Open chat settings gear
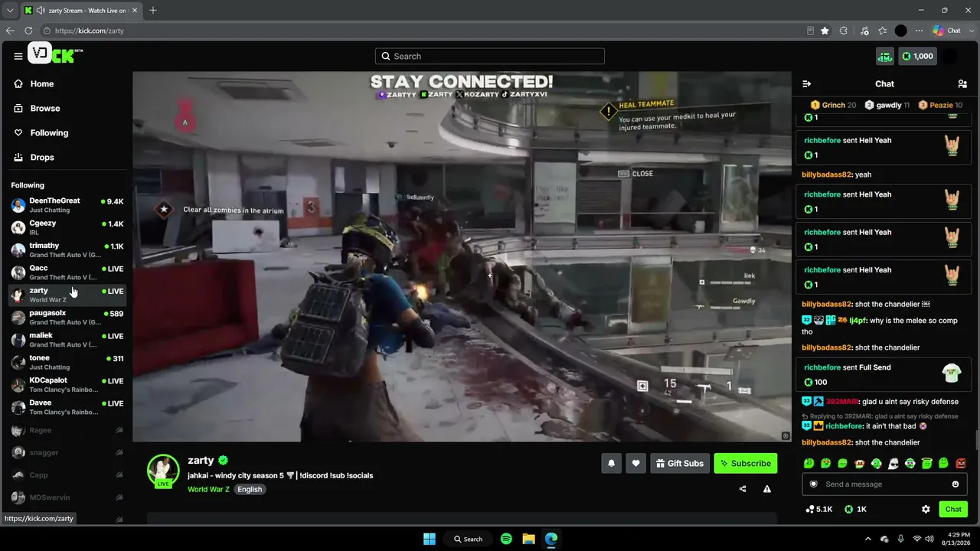Screen dimensions: 980x551 (x=926, y=509)
